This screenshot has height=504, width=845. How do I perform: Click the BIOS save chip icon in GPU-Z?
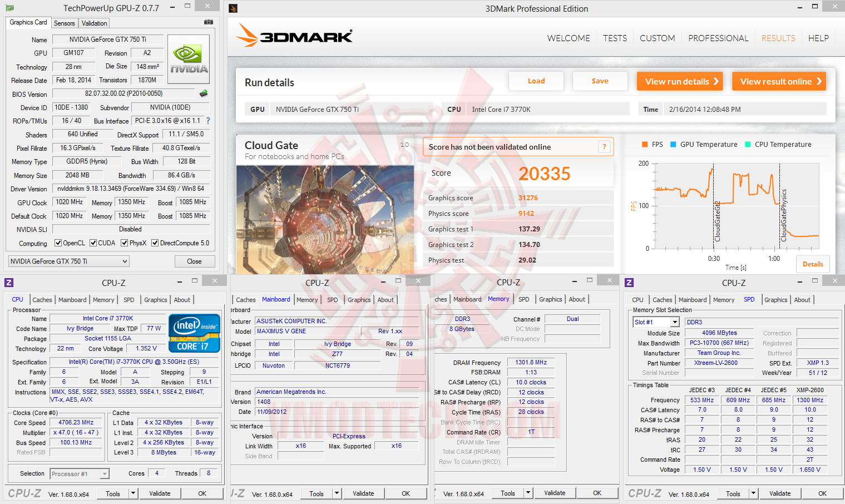point(204,93)
